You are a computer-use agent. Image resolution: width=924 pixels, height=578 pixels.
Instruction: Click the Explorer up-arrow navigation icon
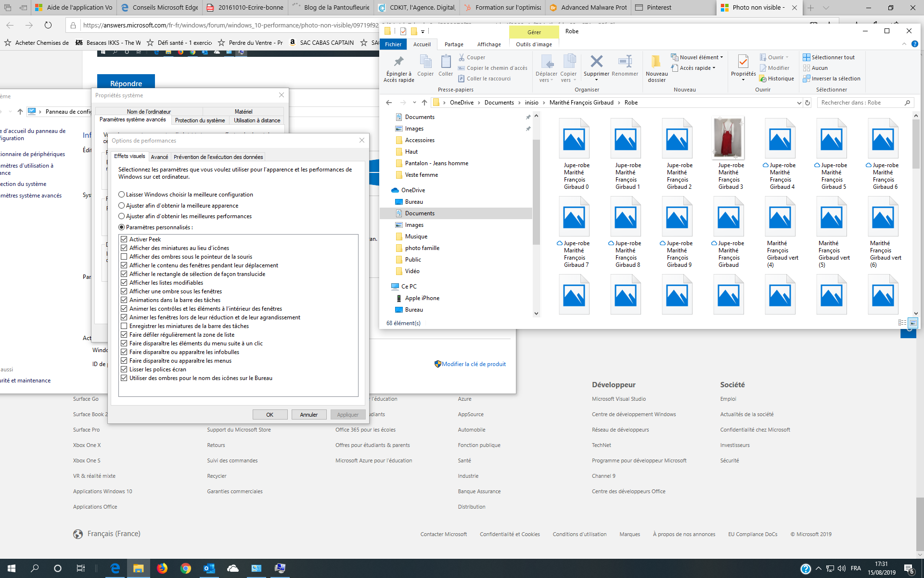click(x=424, y=103)
